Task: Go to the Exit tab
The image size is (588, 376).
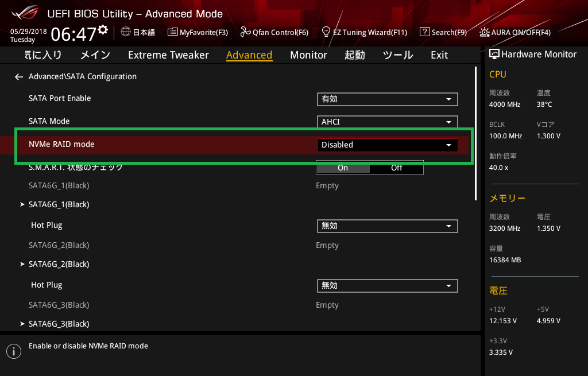Action: point(439,55)
